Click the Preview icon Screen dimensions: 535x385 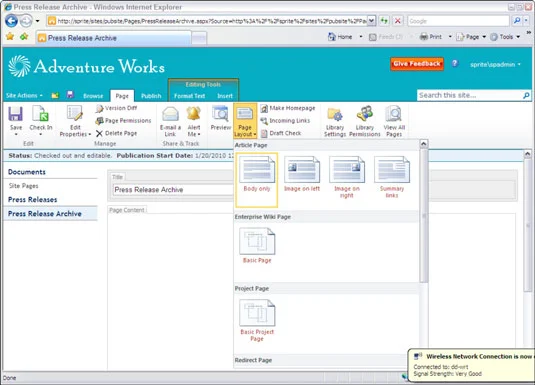pyautogui.click(x=220, y=114)
